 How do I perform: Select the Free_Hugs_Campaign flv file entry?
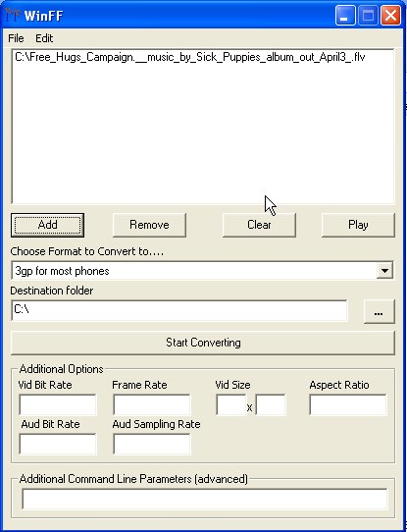tap(190, 57)
